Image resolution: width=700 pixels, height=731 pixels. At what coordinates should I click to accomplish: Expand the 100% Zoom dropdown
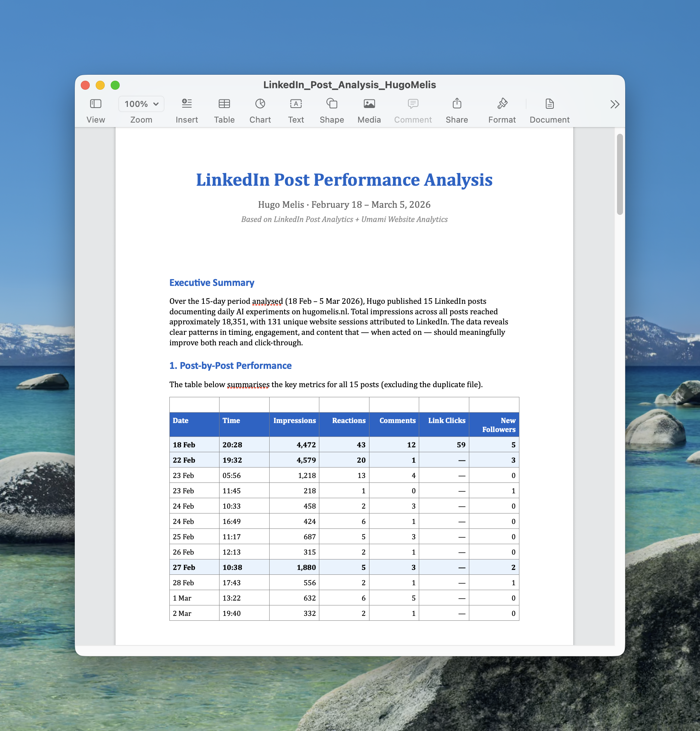coord(141,104)
